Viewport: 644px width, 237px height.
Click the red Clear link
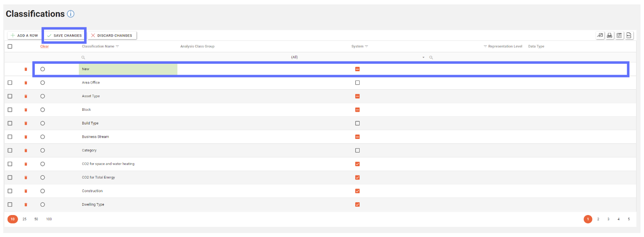[44, 46]
